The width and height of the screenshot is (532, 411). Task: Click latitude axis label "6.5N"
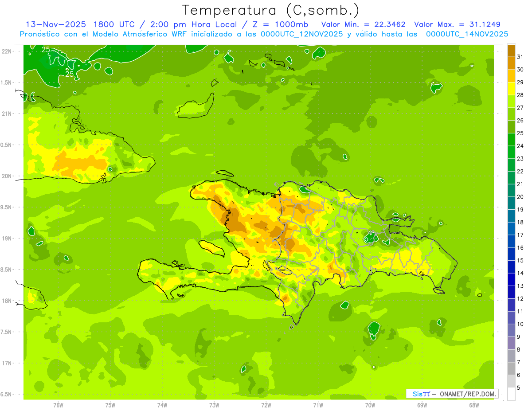pos(6,394)
